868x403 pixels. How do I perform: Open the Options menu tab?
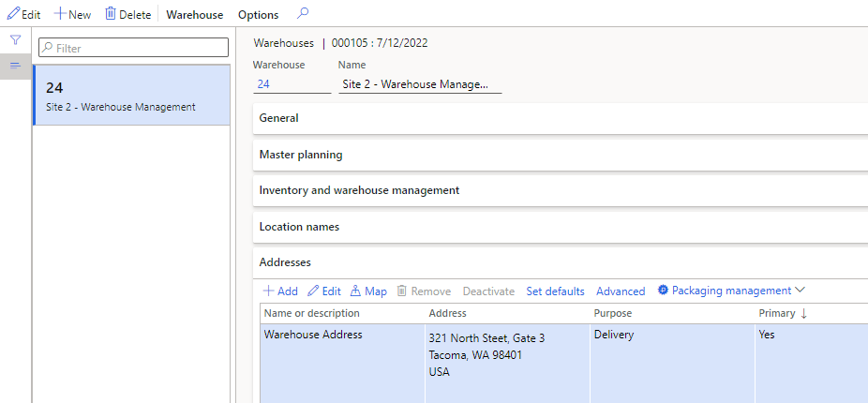[259, 15]
